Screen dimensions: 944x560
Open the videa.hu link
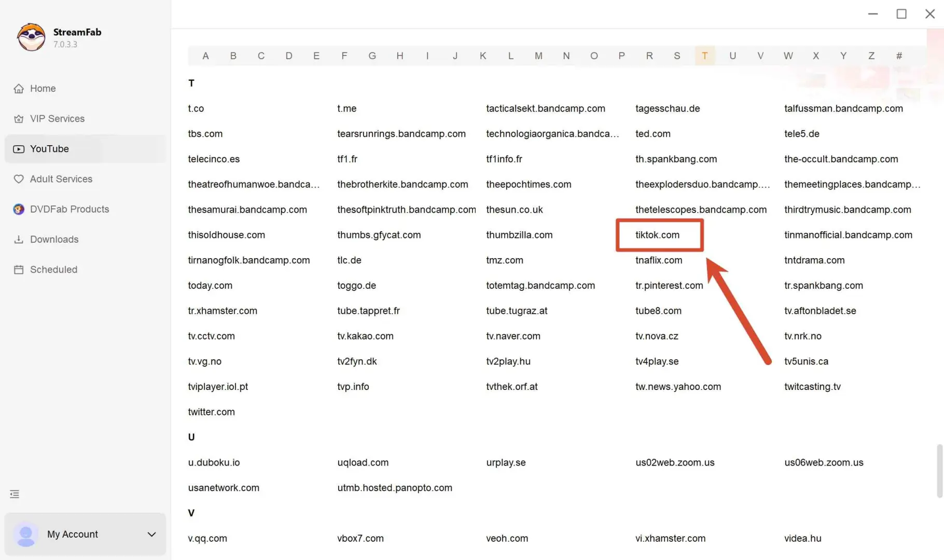[x=802, y=539]
